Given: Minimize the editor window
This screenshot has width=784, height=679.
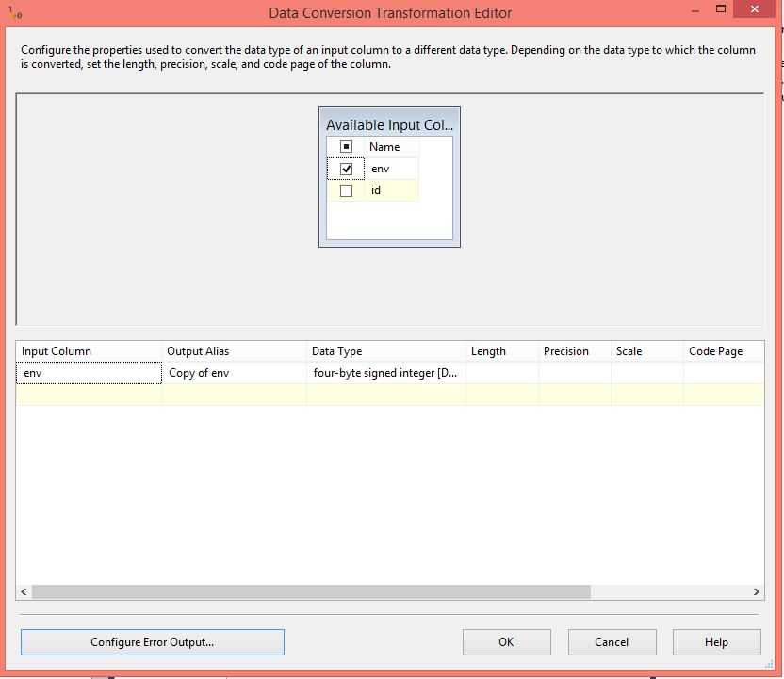Looking at the screenshot, I should (695, 11).
